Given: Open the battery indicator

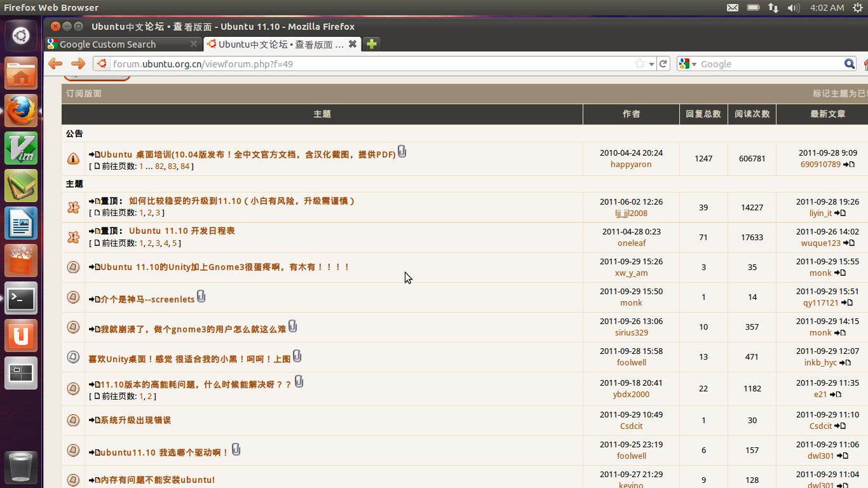Looking at the screenshot, I should [x=753, y=8].
